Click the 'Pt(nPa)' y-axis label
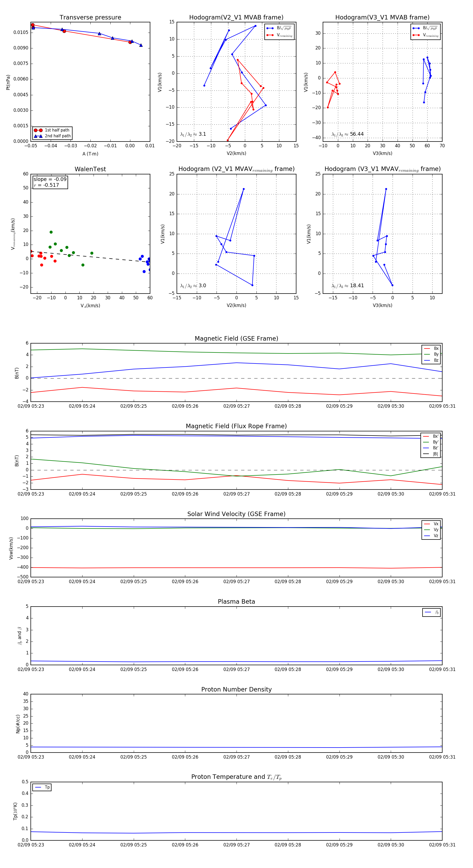Screen dimensions: 473x868 pyautogui.click(x=8, y=82)
